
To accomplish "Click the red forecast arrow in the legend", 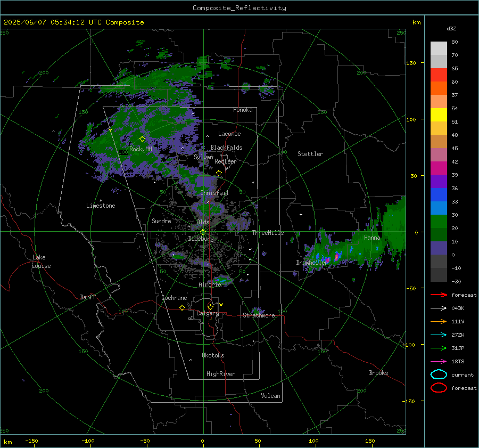I will (x=439, y=295).
